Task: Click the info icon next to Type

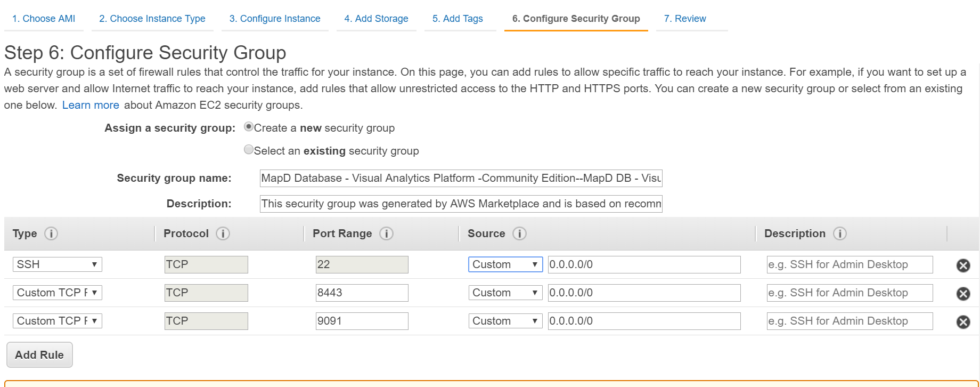Action: [51, 233]
